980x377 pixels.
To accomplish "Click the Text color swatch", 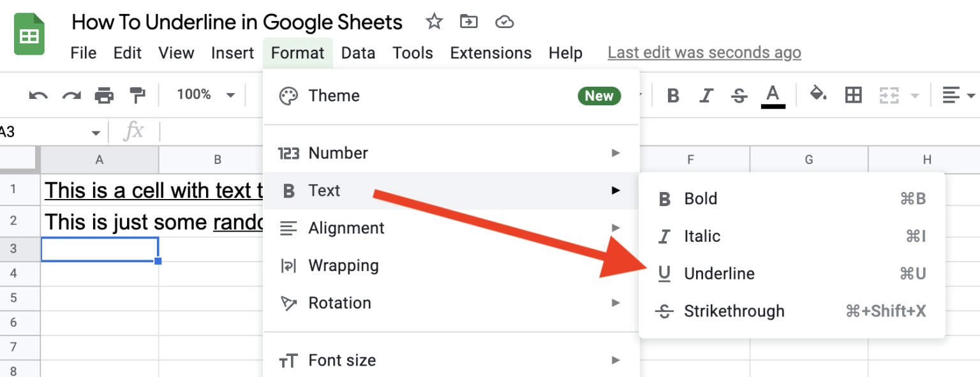I will click(x=773, y=94).
